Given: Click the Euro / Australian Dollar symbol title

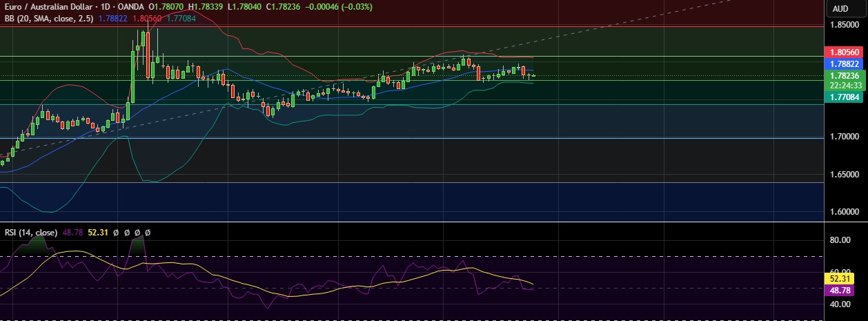Looking at the screenshot, I should click(50, 7).
